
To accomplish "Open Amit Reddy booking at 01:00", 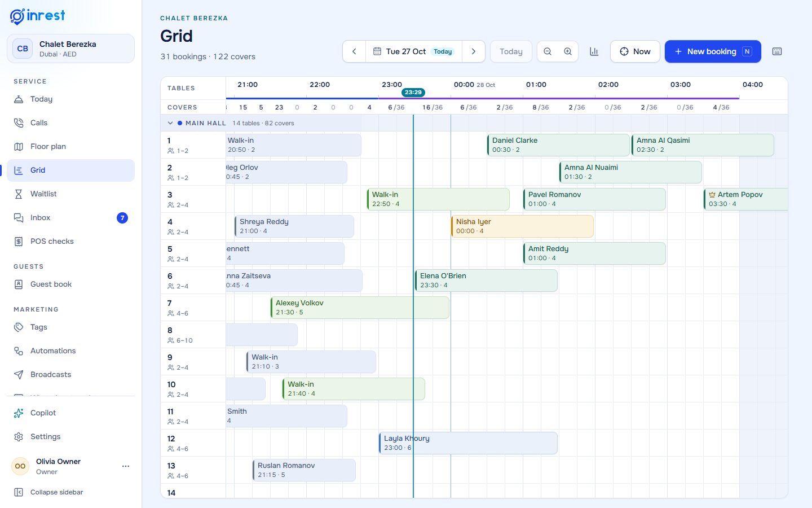I will pyautogui.click(x=594, y=253).
